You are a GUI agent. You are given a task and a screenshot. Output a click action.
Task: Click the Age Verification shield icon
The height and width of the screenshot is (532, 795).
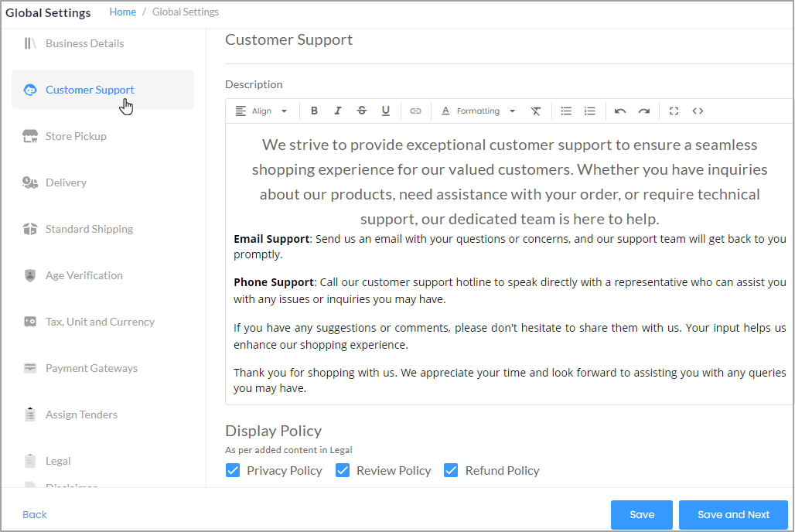click(x=30, y=275)
